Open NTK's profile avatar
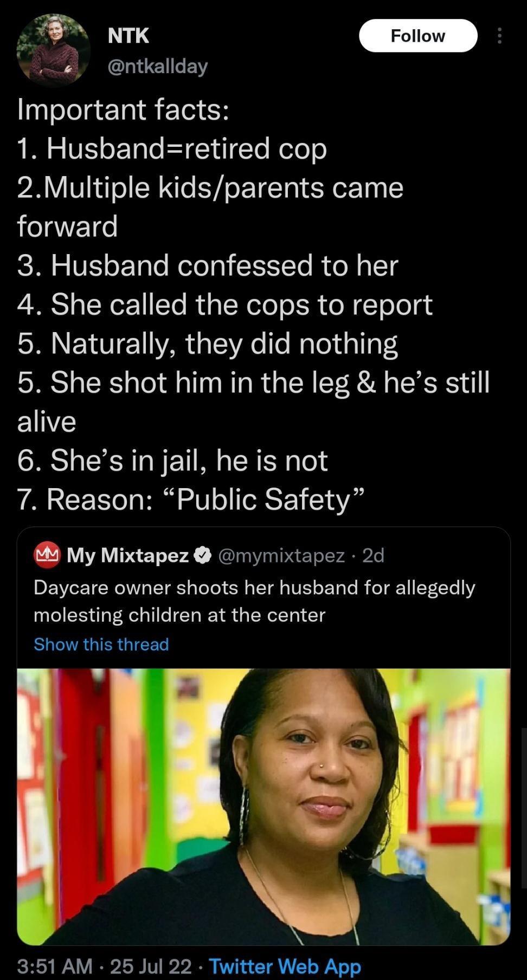Image resolution: width=527 pixels, height=980 pixels. pyautogui.click(x=54, y=49)
